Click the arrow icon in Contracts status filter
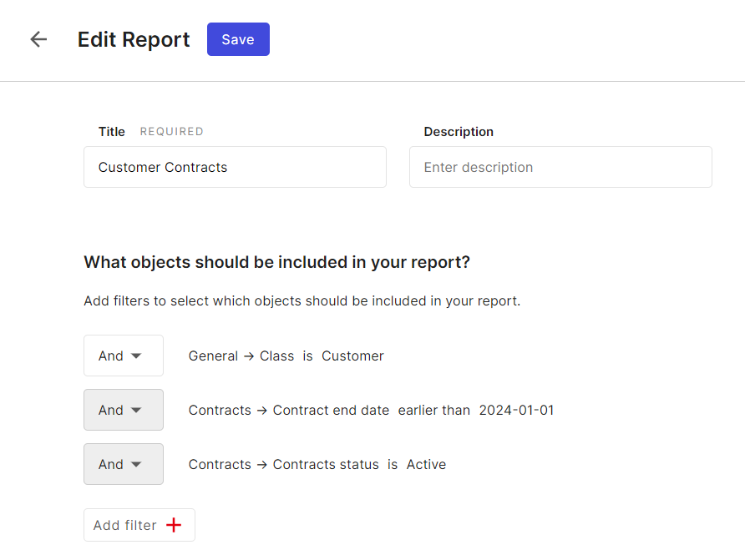This screenshot has width=745, height=560. pos(261,465)
